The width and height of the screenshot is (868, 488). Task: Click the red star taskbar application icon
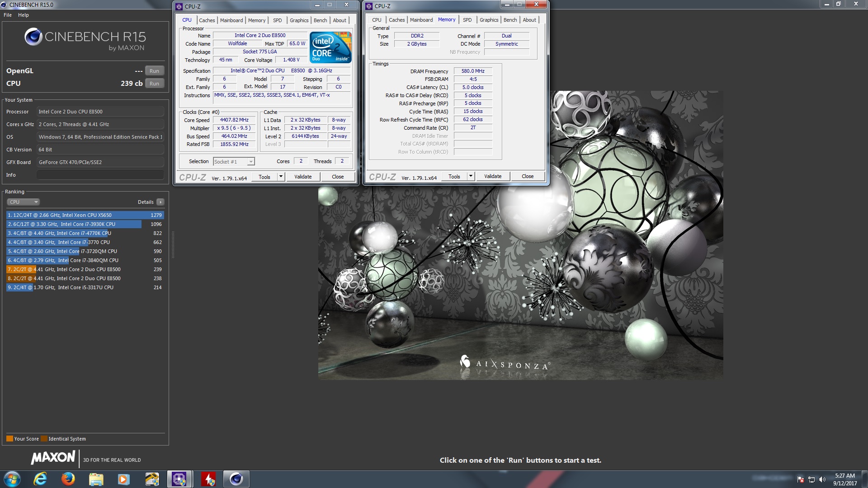tap(208, 479)
